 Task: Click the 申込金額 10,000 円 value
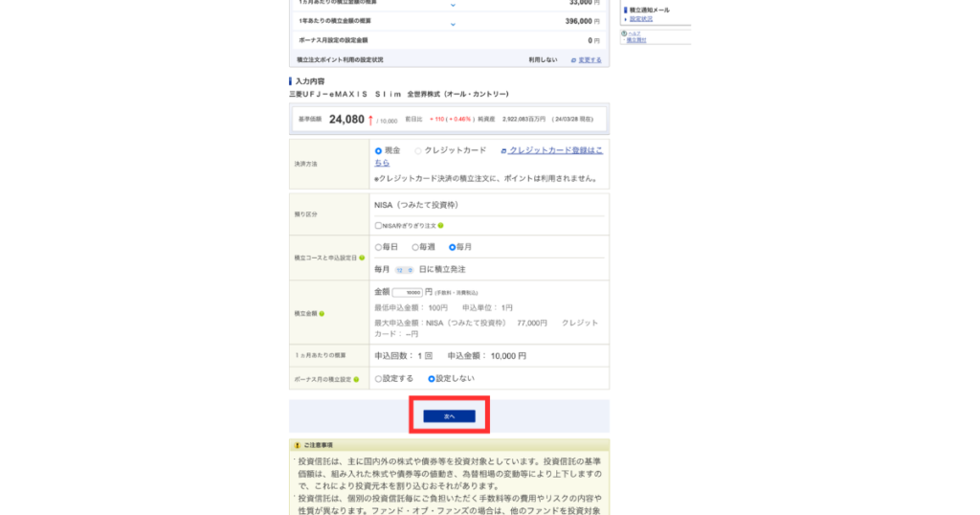pyautogui.click(x=508, y=356)
